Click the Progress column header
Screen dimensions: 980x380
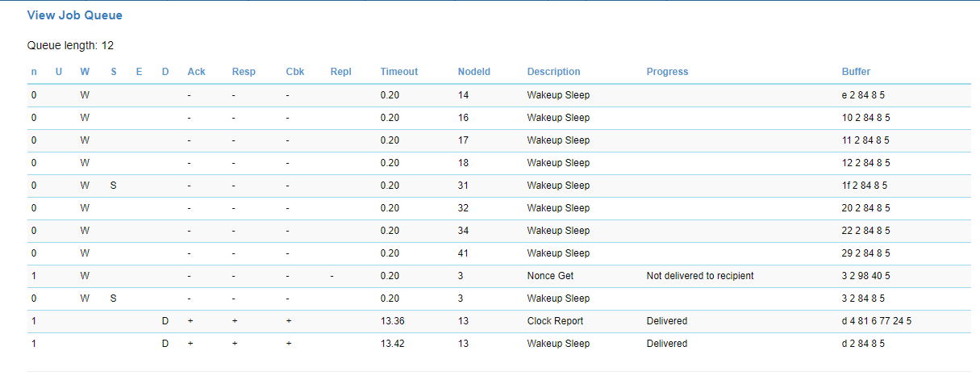(667, 72)
